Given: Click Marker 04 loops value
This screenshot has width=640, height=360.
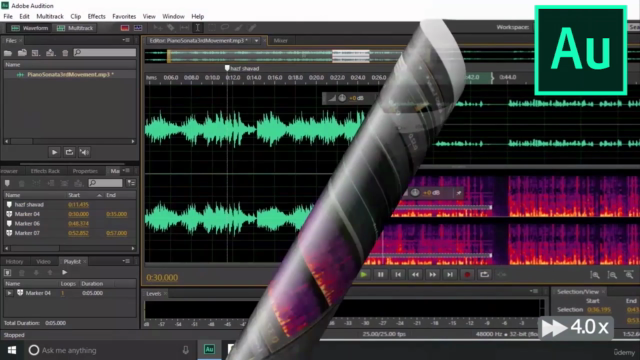Looking at the screenshot, I should 62,293.
